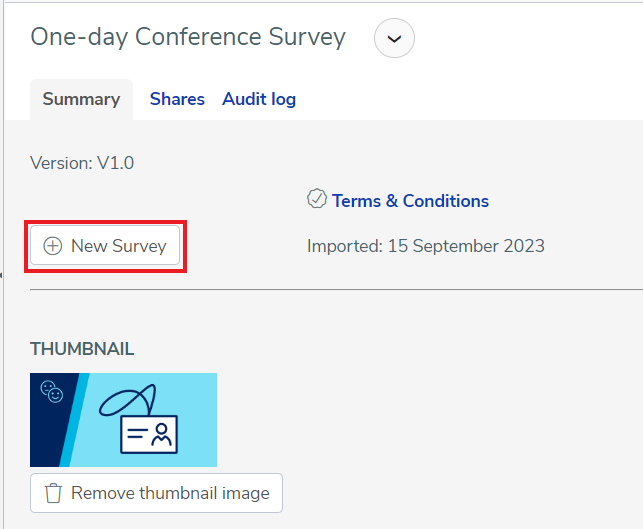Click the One-day Conference Survey title

[x=188, y=37]
